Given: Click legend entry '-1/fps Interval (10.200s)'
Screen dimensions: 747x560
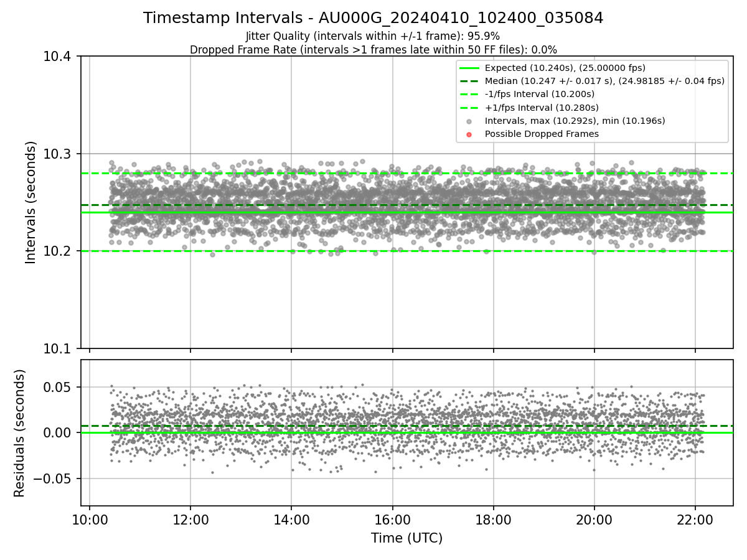Looking at the screenshot, I should [539, 94].
